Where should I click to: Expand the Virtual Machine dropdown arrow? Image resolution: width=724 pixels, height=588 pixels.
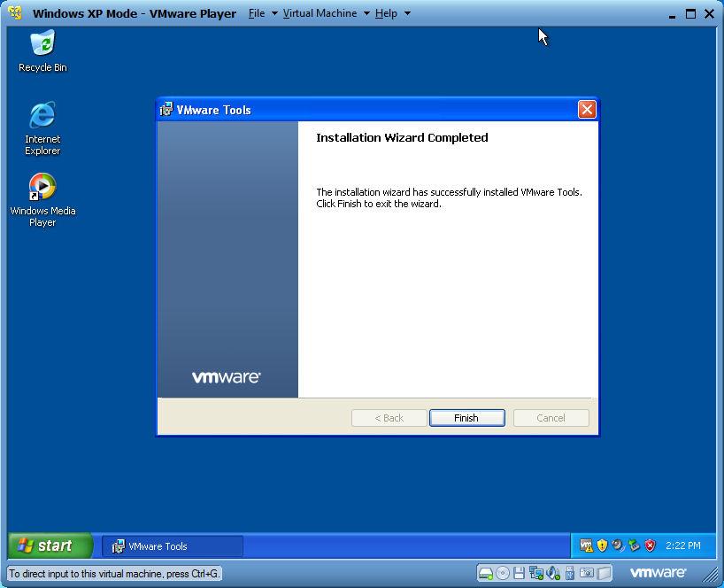point(366,13)
